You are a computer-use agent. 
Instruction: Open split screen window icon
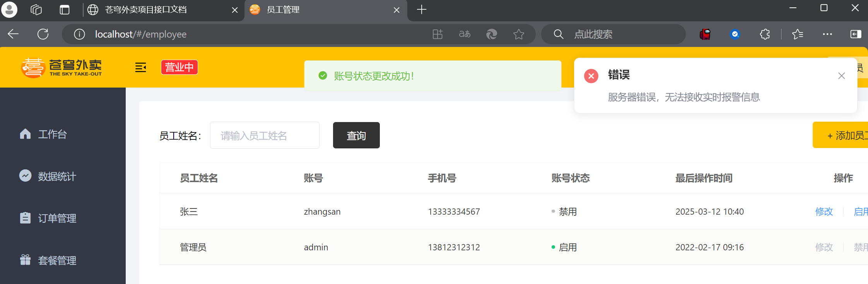click(856, 34)
